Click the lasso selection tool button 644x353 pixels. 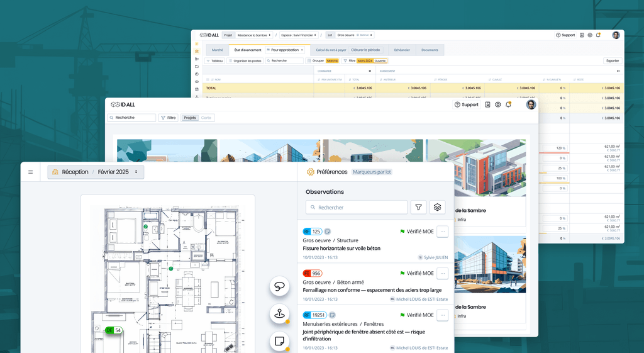279,286
